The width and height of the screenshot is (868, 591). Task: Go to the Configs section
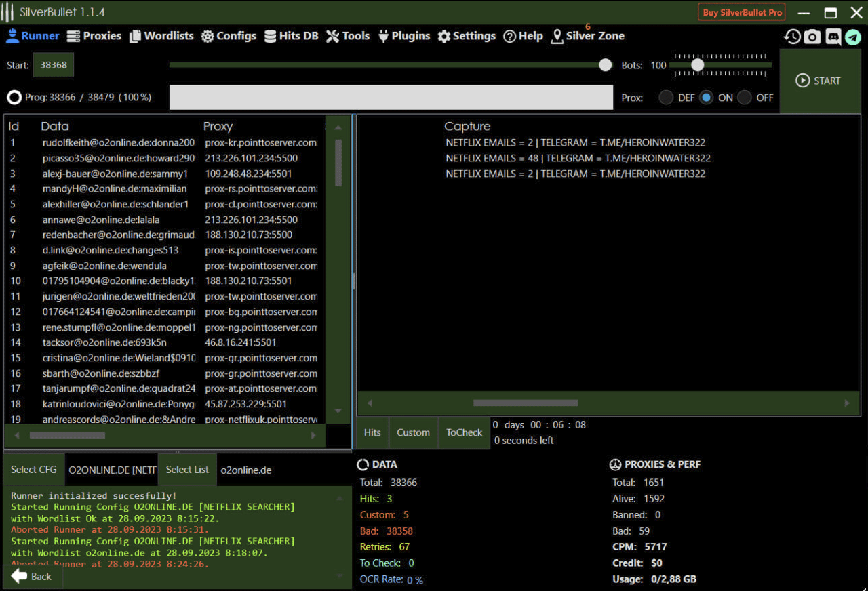[x=229, y=36]
